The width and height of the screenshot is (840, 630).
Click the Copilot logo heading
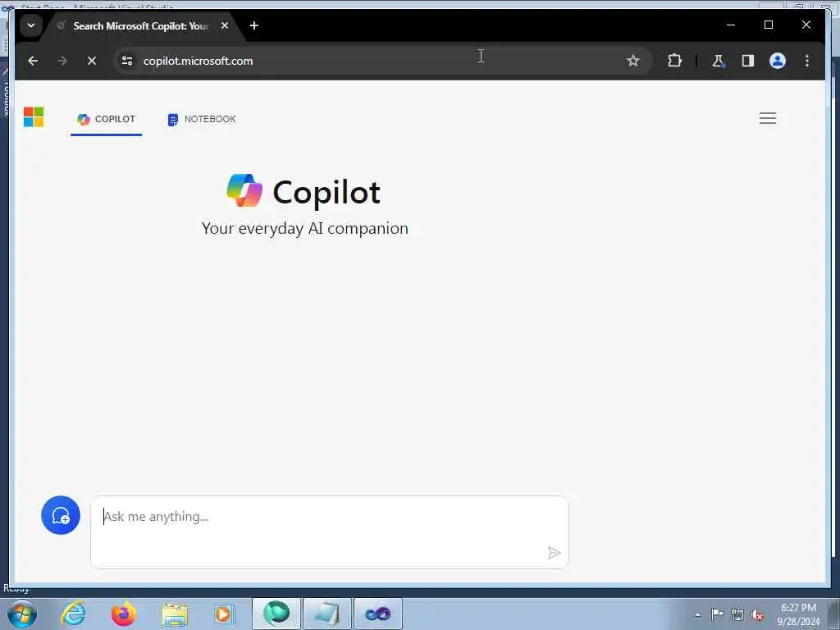coord(304,191)
